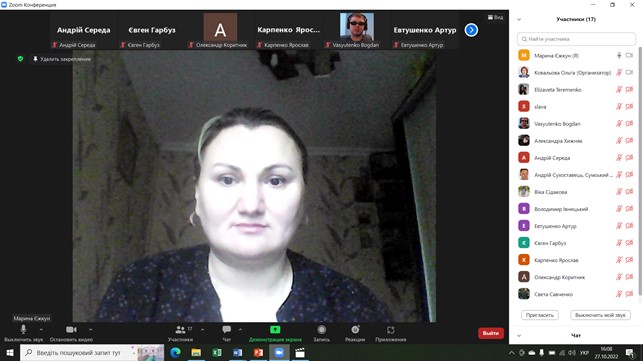Screen dimensions: 643x361
Task: Click Удалить закрепление unpin button
Action: point(62,59)
